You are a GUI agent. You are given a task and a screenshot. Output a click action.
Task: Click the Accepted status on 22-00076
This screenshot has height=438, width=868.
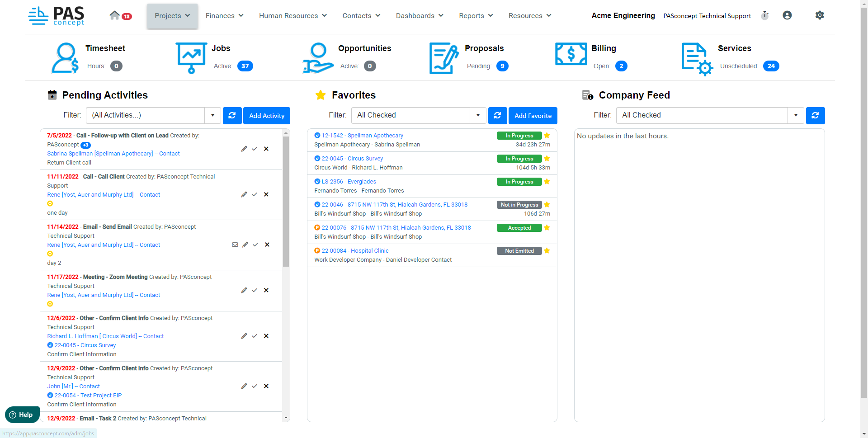click(519, 228)
